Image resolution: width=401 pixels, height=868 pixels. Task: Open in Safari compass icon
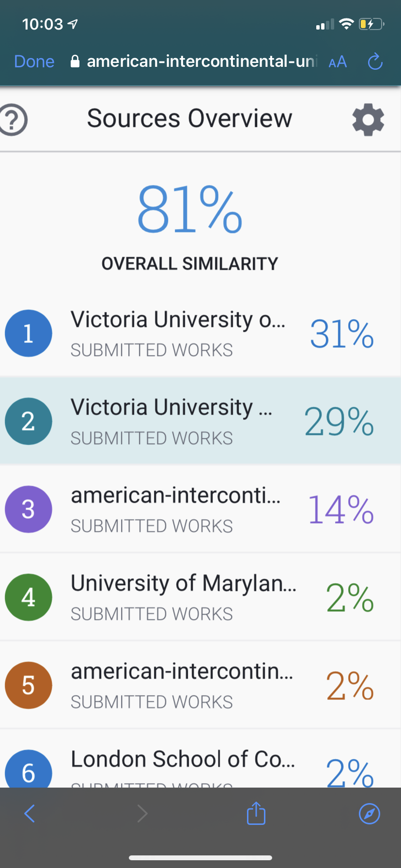pos(370,813)
